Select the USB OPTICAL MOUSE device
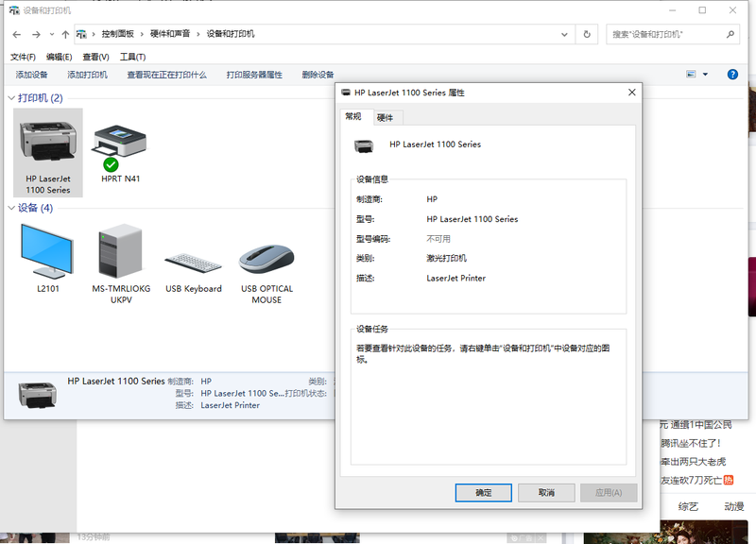Screen dimensions: 756x544 point(266,273)
